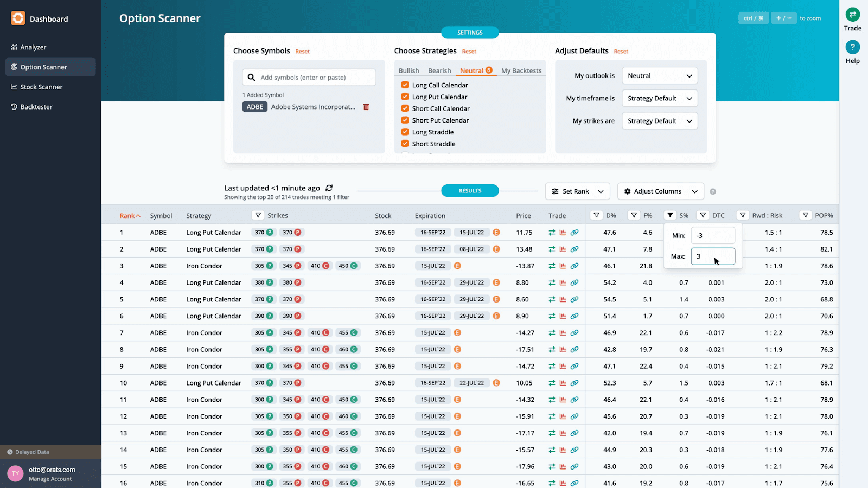The image size is (868, 488).
Task: Delete the ADBE symbol with trash icon
Action: (x=366, y=107)
